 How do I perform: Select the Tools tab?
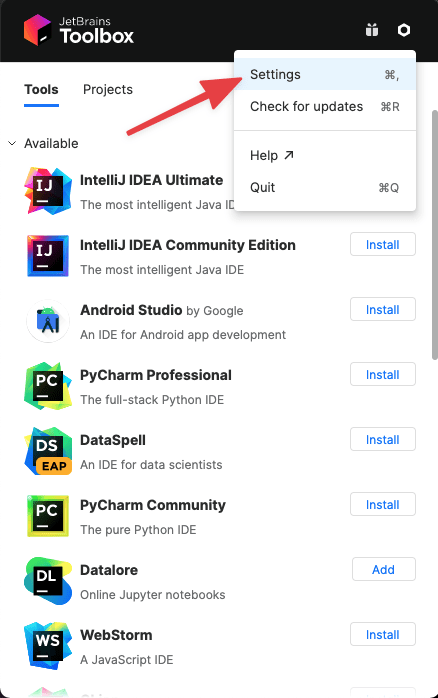(41, 89)
